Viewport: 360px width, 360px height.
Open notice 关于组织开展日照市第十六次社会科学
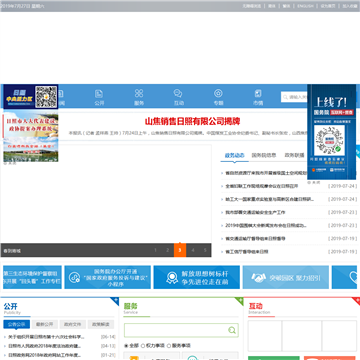pyautogui.click(x=46, y=337)
